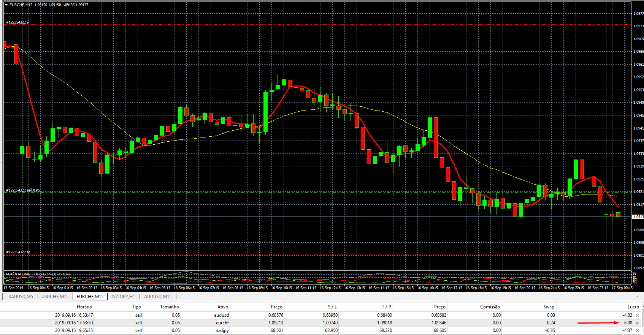Screen dimensions: 644x335
Task: Open the AUDUSD,M15 chart tab
Action: click(158, 297)
